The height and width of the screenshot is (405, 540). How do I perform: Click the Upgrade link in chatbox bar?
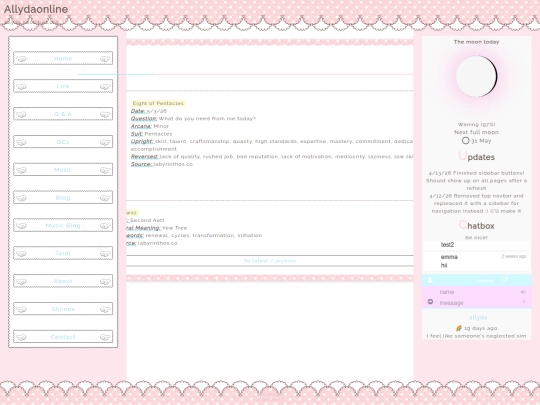click(485, 281)
